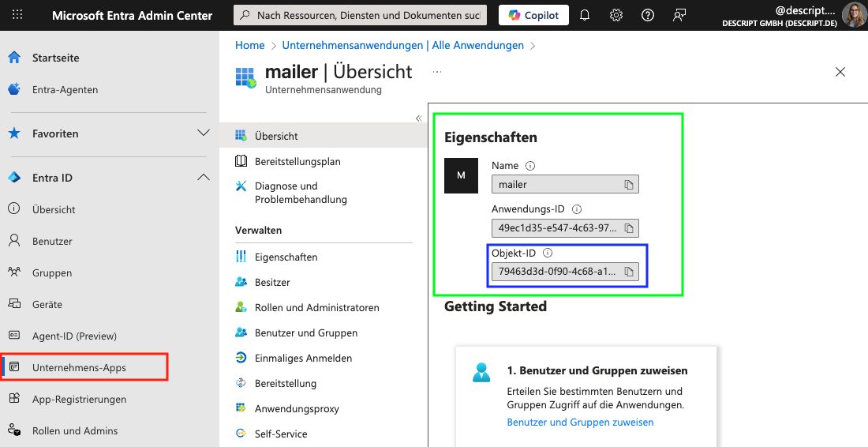
Task: Click the Verwalten section heading
Action: pyautogui.click(x=259, y=230)
